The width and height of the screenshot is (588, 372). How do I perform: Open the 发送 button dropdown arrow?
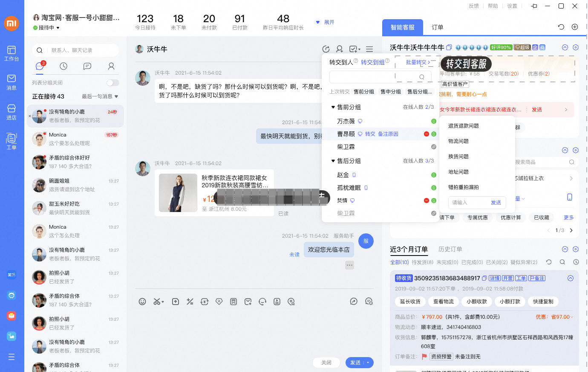(x=368, y=363)
